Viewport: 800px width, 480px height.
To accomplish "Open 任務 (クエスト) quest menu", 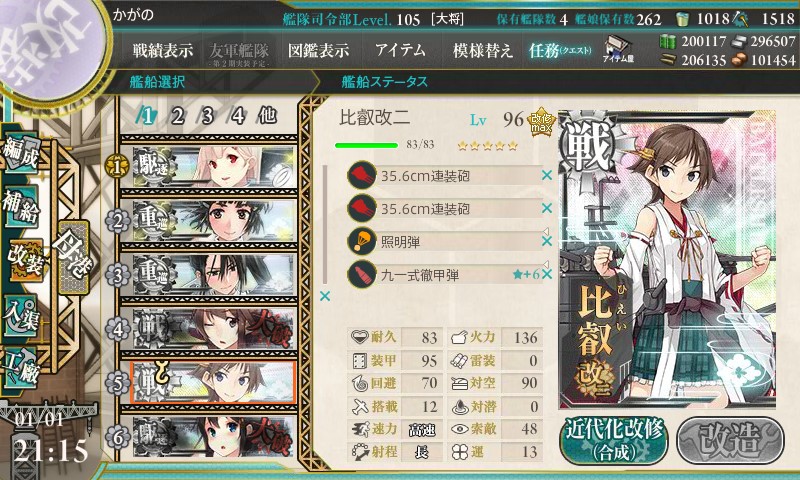I will (560, 50).
